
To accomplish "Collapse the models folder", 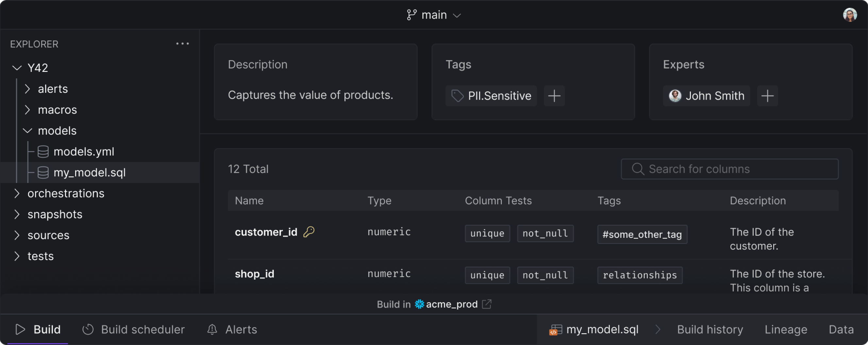I will pyautogui.click(x=27, y=131).
